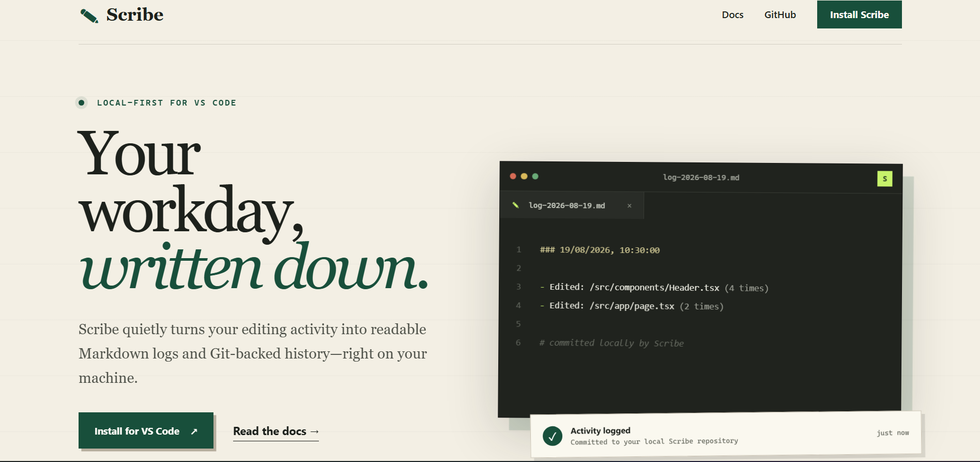Click the 'just now' timestamp in the toast

pos(893,433)
